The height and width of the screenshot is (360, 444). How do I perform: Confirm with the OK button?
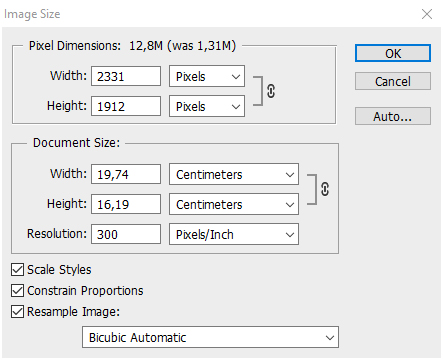393,53
